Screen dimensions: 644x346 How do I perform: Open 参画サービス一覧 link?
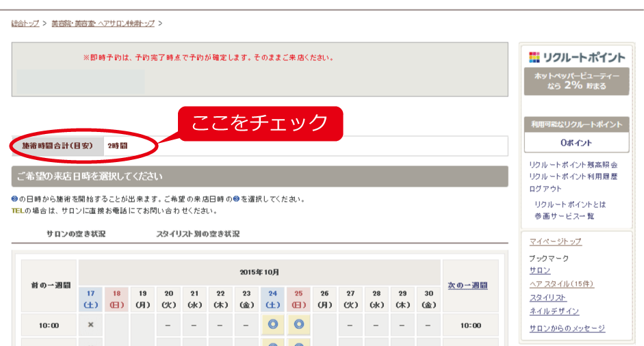click(564, 216)
